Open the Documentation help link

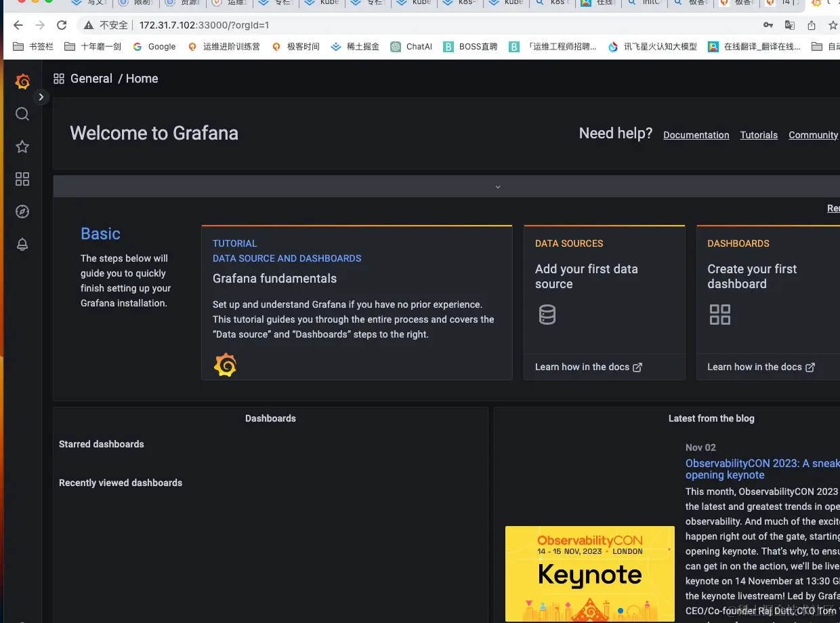[x=696, y=135]
